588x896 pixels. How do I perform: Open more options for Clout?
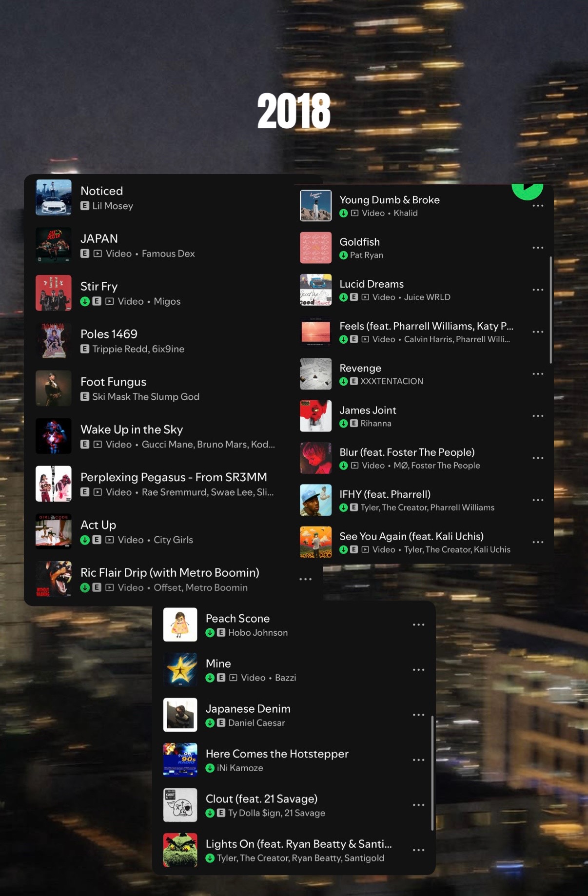pos(418,805)
